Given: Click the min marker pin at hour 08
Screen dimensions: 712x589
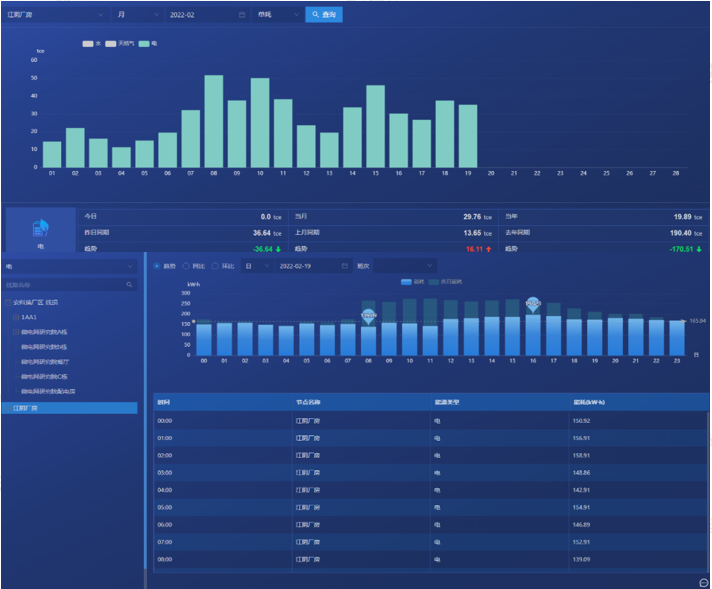Looking at the screenshot, I should coord(368,315).
